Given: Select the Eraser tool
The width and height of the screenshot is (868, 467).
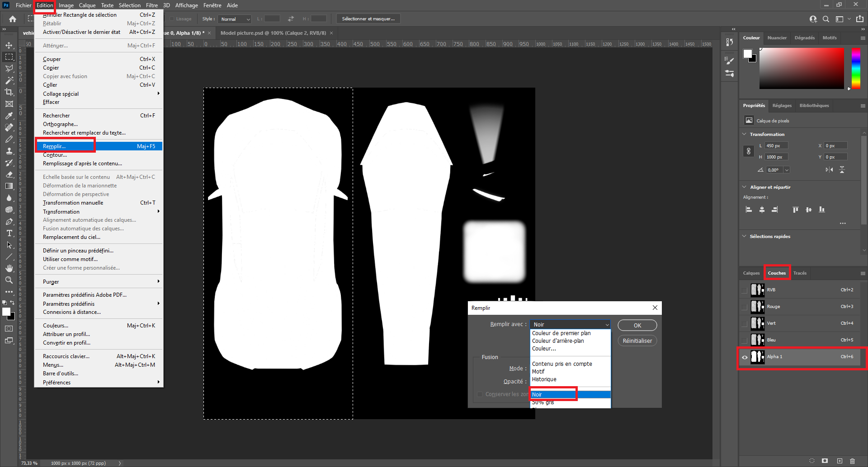Looking at the screenshot, I should 9,174.
